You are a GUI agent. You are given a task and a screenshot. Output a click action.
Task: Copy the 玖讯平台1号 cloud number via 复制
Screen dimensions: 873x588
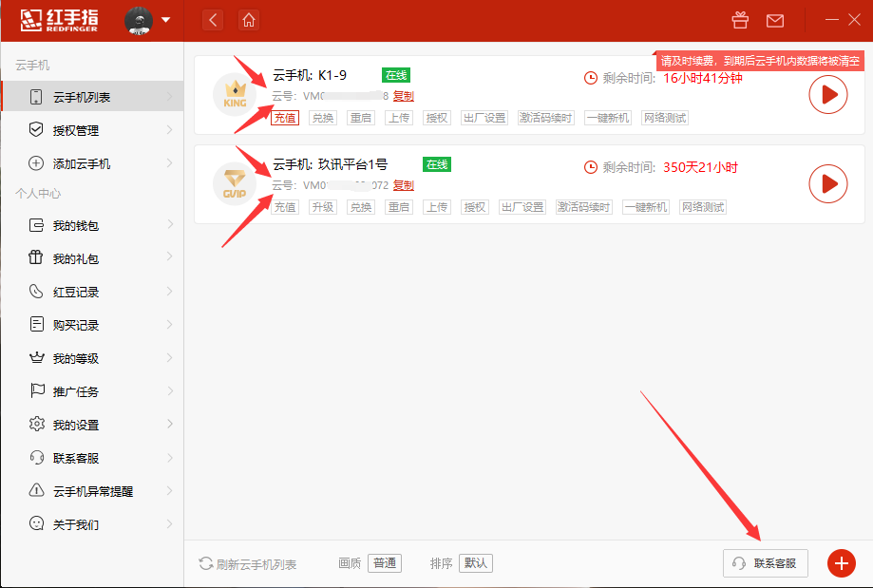404,185
